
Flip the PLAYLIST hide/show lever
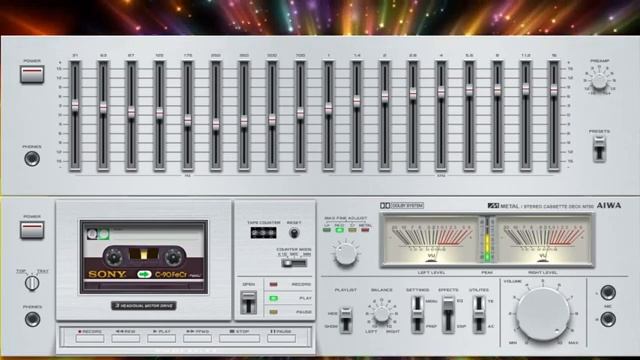pos(346,320)
